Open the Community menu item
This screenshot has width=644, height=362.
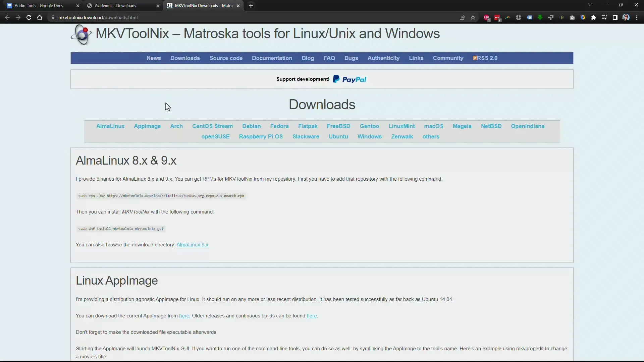coord(448,58)
